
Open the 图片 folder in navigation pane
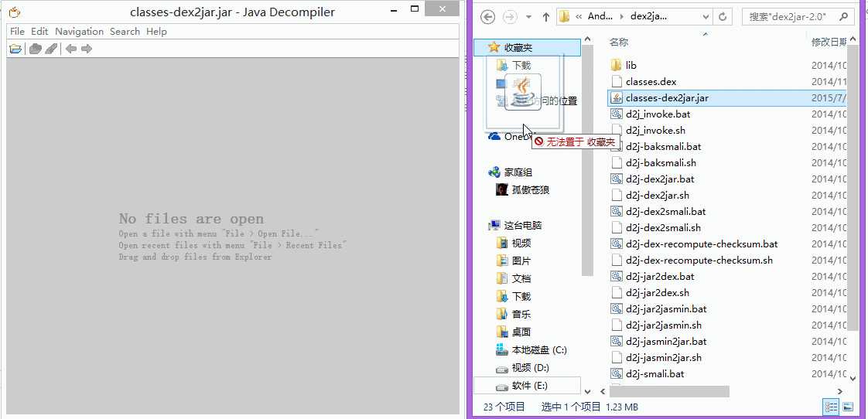514,261
